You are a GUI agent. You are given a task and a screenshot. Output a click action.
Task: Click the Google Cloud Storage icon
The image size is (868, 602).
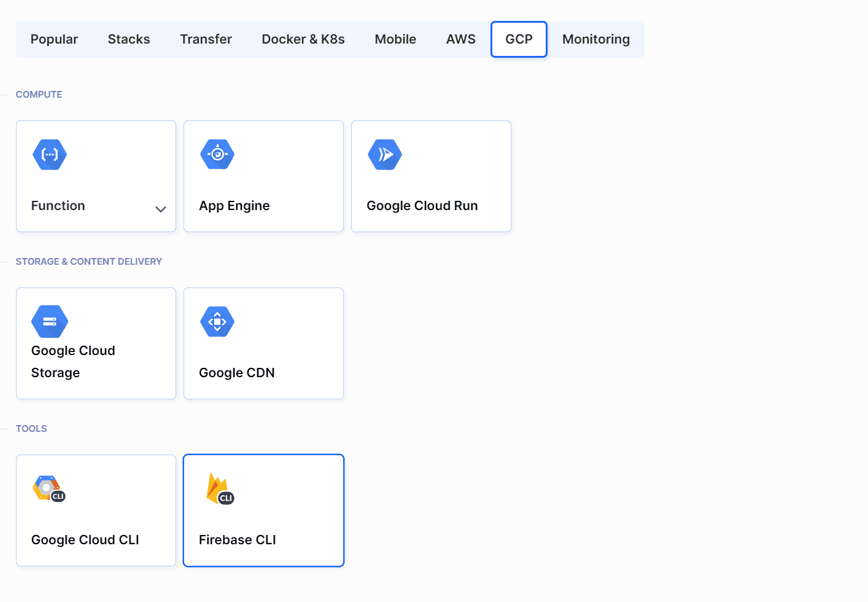point(49,321)
